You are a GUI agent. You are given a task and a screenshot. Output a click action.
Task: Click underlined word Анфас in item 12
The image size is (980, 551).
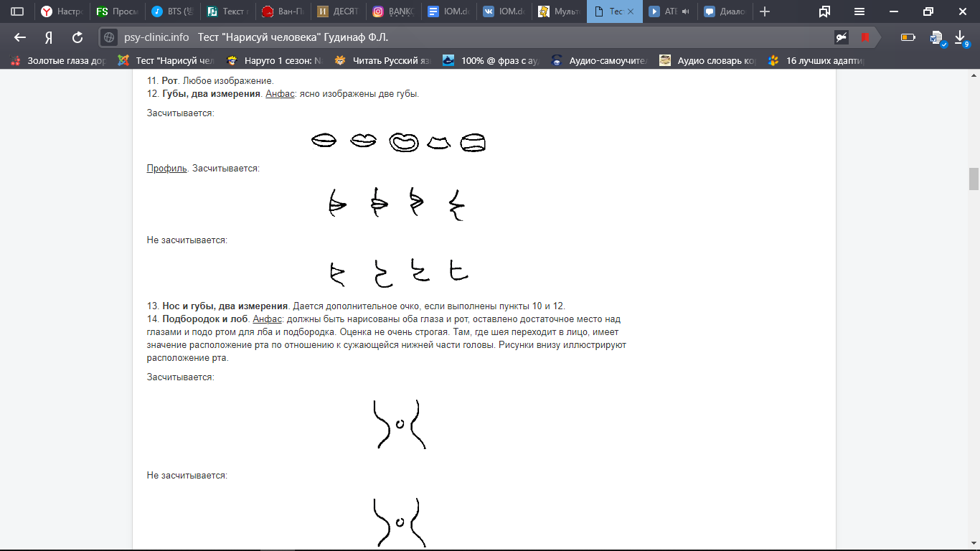(x=280, y=94)
